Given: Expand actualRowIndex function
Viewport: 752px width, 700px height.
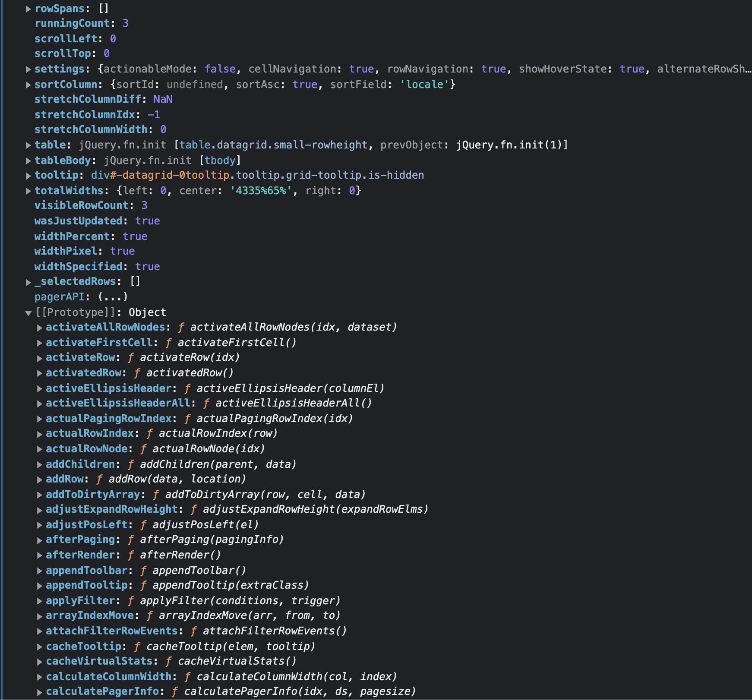Looking at the screenshot, I should (40, 434).
